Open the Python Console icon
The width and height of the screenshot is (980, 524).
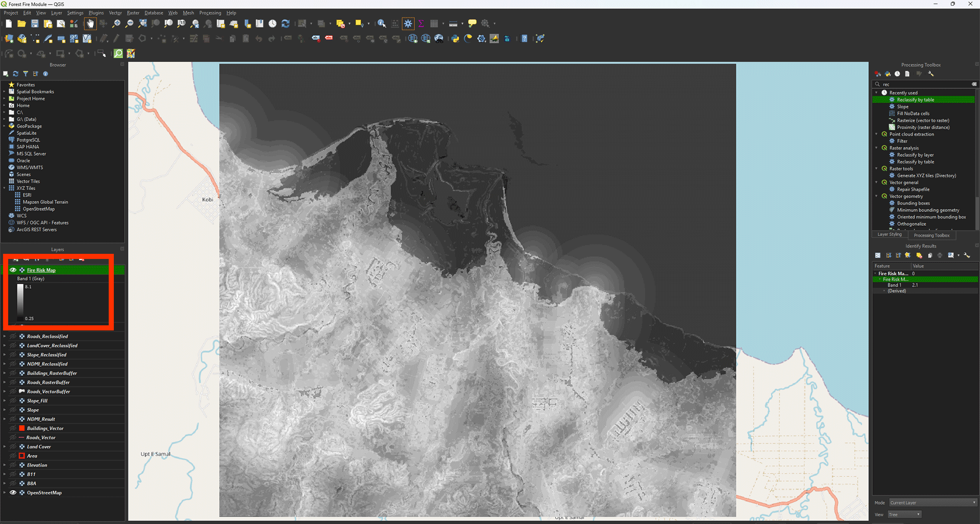click(455, 39)
